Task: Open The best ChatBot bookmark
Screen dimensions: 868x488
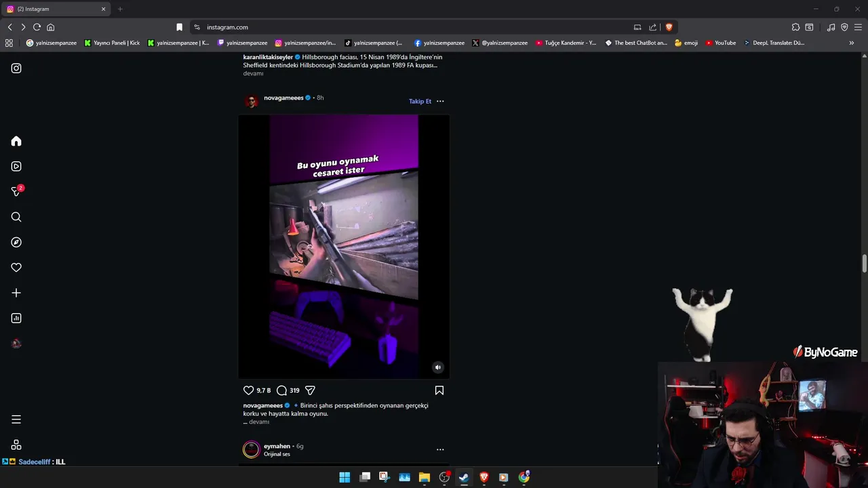Action: pyautogui.click(x=636, y=43)
